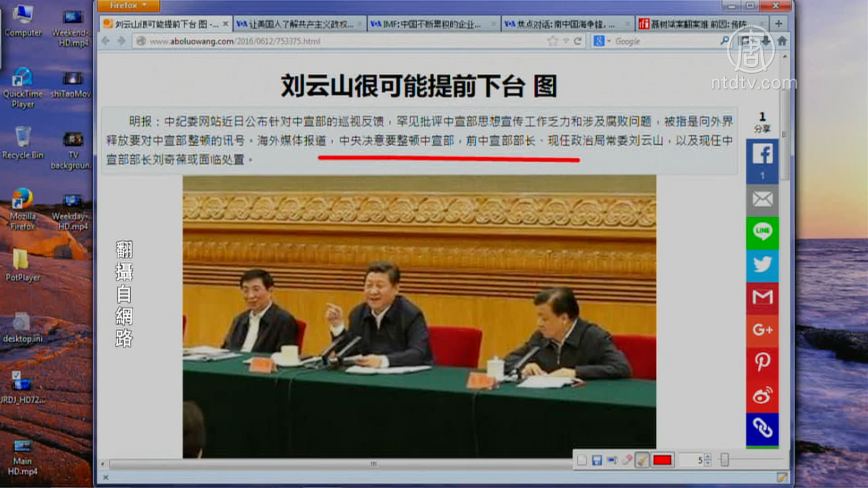
Task: Pin the article with the Pinterest icon
Action: [762, 362]
